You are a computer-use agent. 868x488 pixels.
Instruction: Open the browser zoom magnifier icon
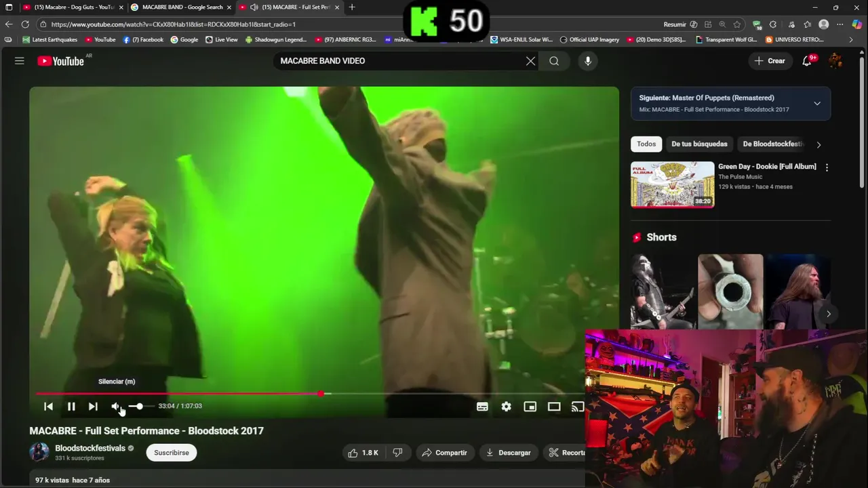point(722,24)
